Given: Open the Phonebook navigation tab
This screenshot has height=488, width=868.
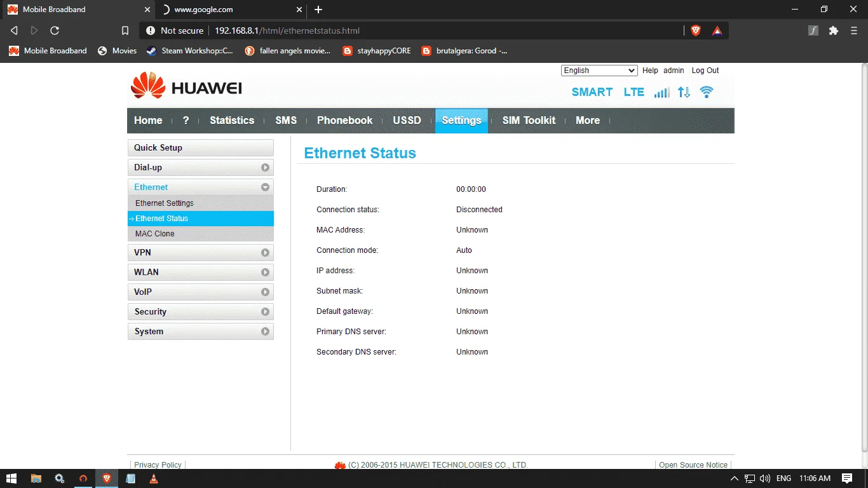Looking at the screenshot, I should tap(345, 121).
